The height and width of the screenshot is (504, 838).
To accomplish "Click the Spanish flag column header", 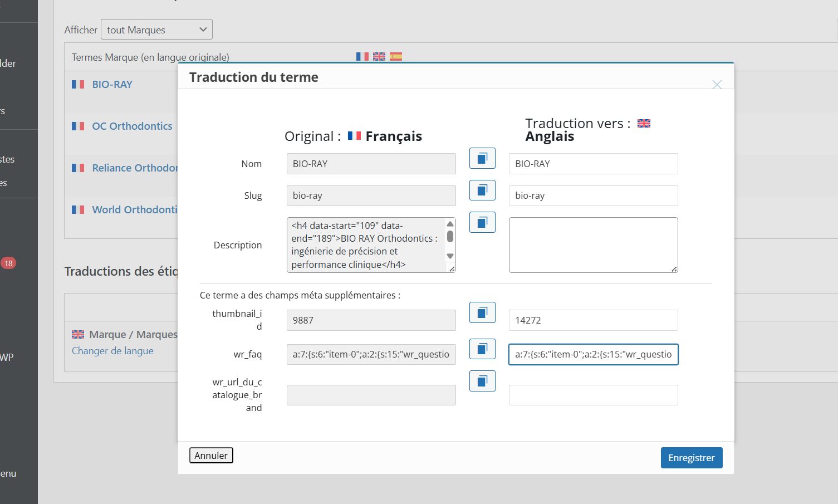I will pyautogui.click(x=396, y=56).
